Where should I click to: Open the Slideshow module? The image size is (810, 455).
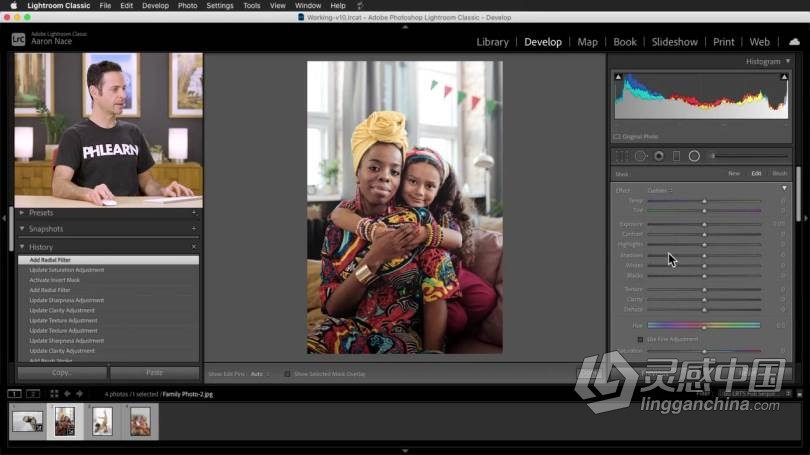pos(674,42)
